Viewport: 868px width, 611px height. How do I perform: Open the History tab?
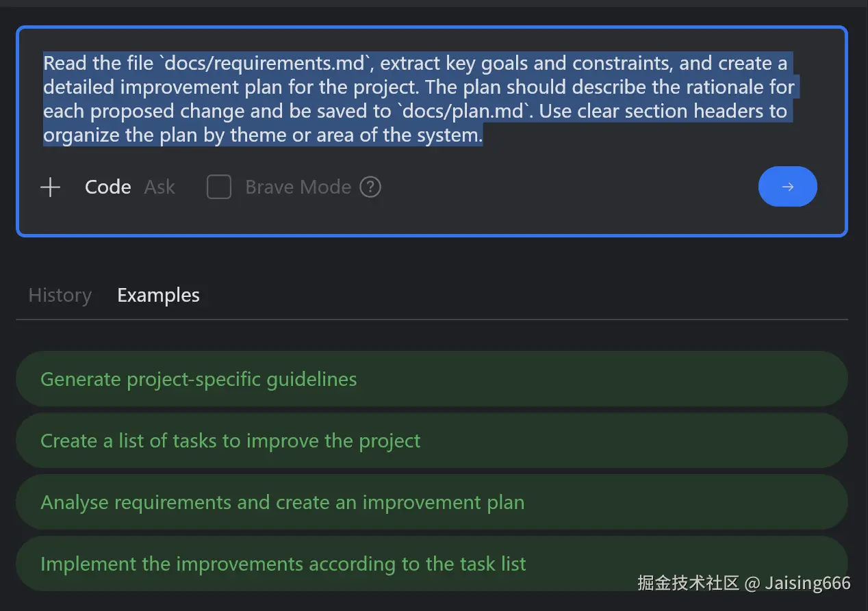(x=60, y=296)
